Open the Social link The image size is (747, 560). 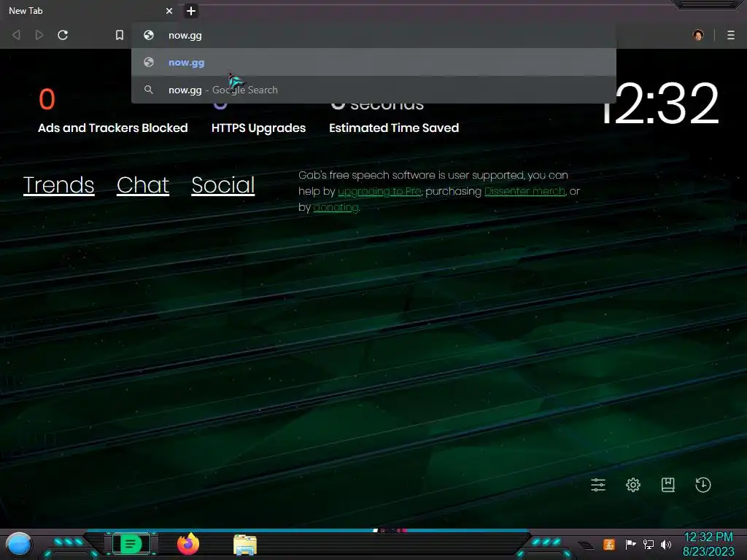pyautogui.click(x=223, y=185)
